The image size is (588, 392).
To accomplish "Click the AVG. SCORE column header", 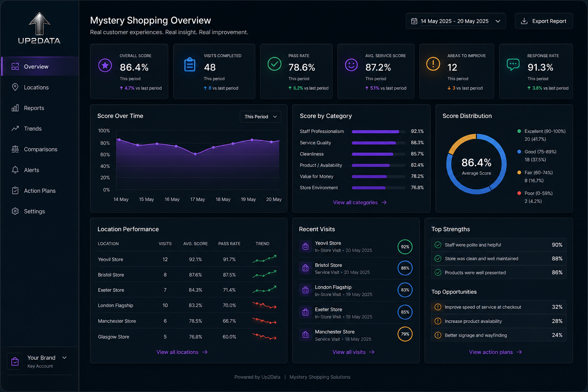I will pos(195,244).
